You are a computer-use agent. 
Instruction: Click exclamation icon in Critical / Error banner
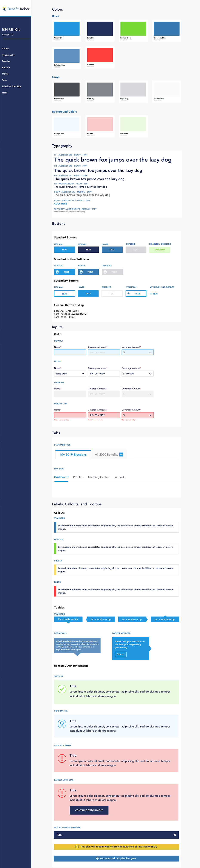coord(62,758)
